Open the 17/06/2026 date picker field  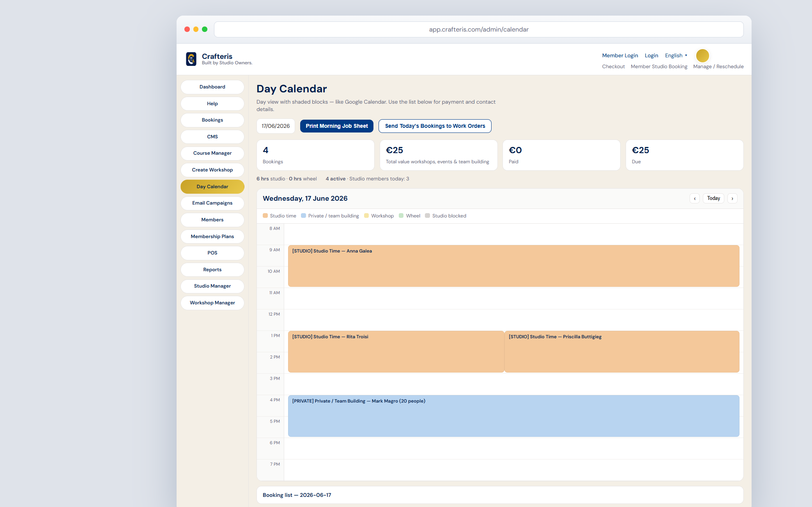[x=276, y=126]
